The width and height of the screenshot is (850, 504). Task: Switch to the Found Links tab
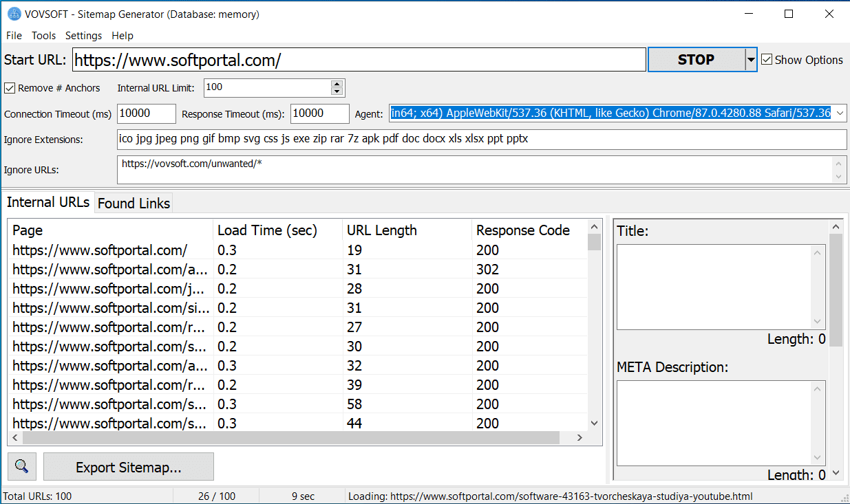(134, 204)
